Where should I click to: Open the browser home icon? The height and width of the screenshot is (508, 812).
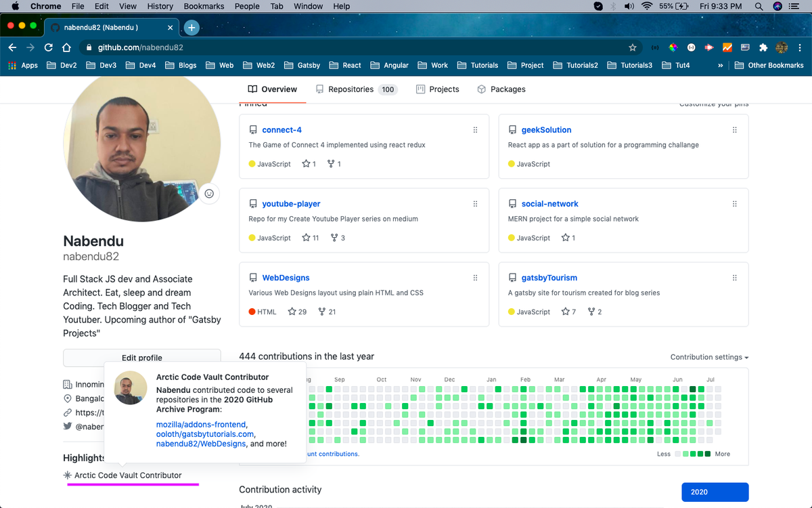click(66, 47)
